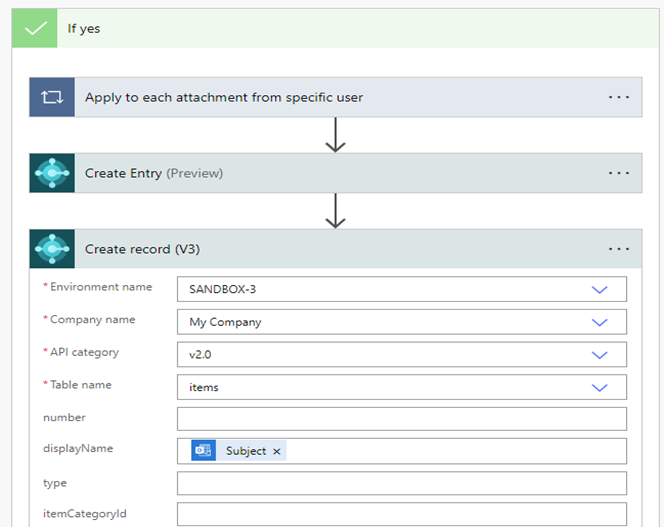
Task: Click the loop icon on Apply to each
Action: 51,97
